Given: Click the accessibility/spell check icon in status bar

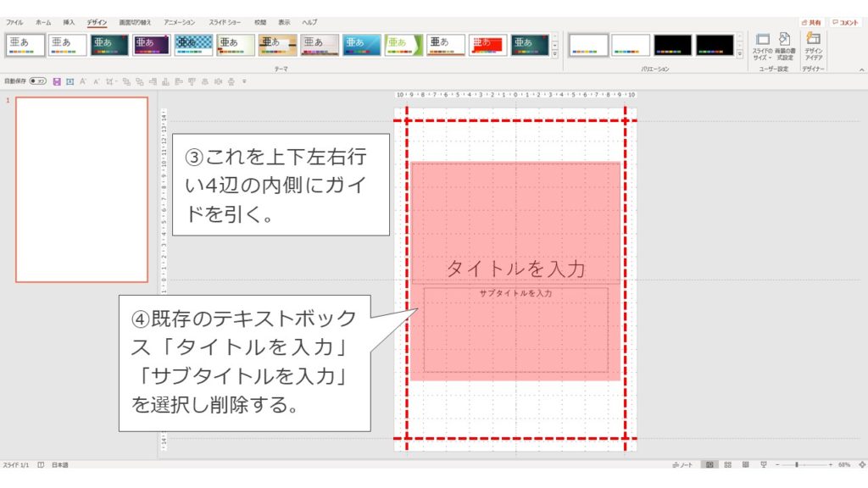Looking at the screenshot, I should (x=41, y=465).
